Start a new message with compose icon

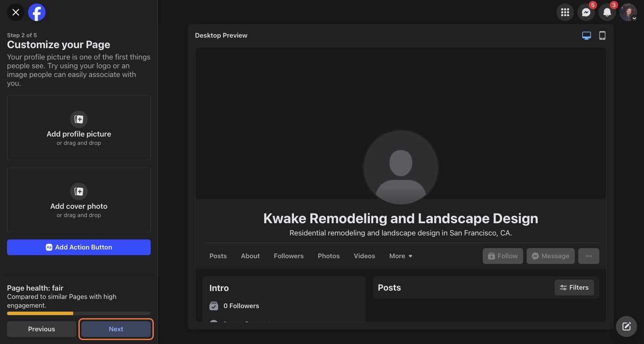point(626,326)
